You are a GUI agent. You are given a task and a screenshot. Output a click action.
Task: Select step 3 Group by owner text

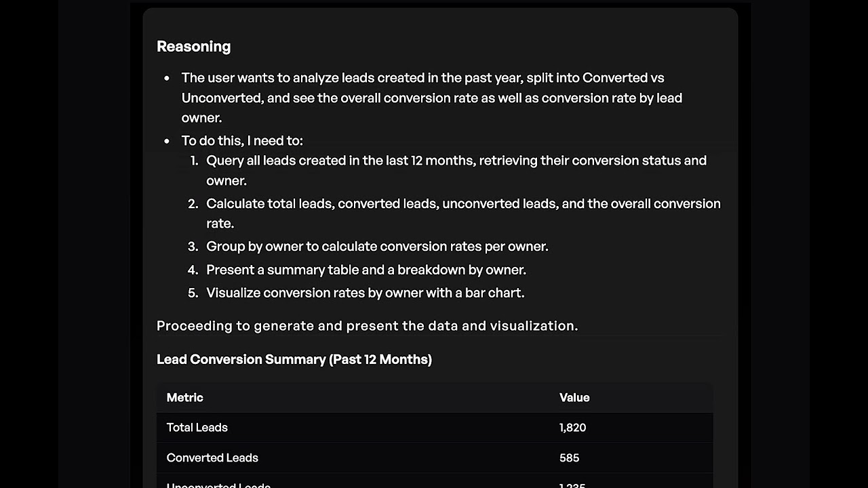(x=377, y=246)
